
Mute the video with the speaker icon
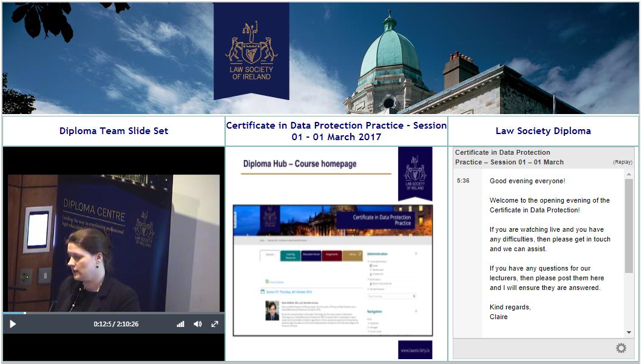(x=197, y=324)
